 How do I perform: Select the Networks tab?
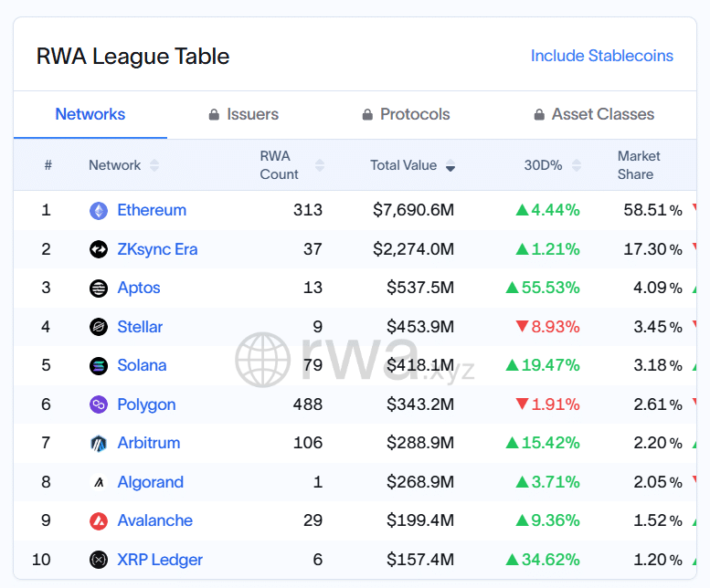pyautogui.click(x=90, y=114)
